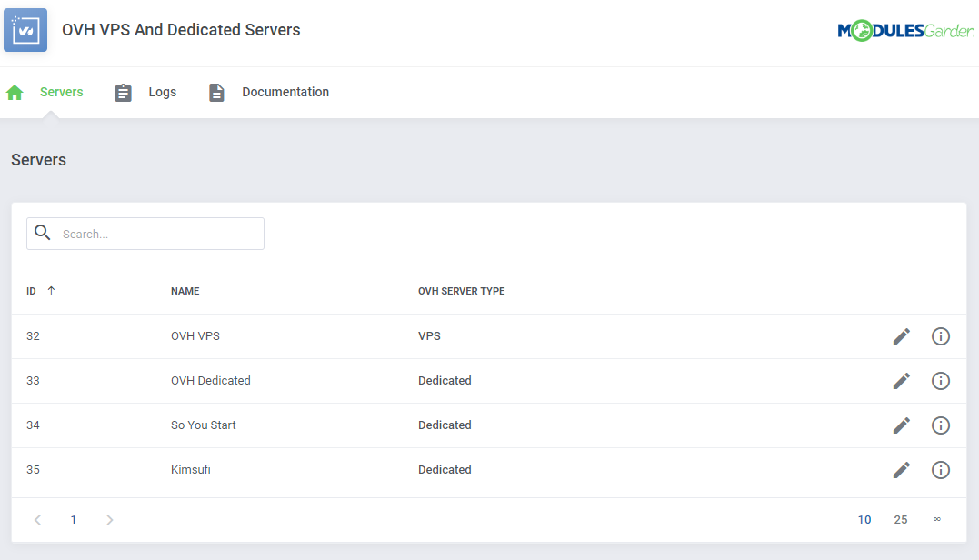This screenshot has height=560, width=979.
Task: Click the ID header label
Action: pyautogui.click(x=31, y=291)
